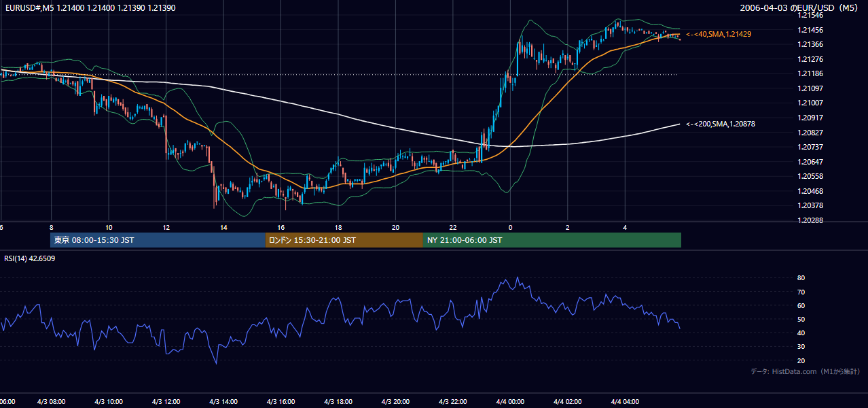The height and width of the screenshot is (408, 868).
Task: Click the 4/3 10:00 time axis label
Action: tap(109, 401)
